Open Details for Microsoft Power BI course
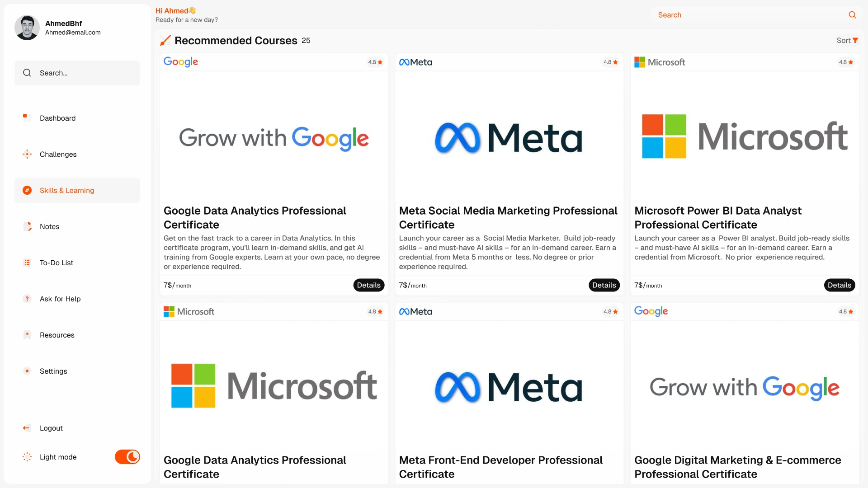The height and width of the screenshot is (488, 868). click(840, 285)
